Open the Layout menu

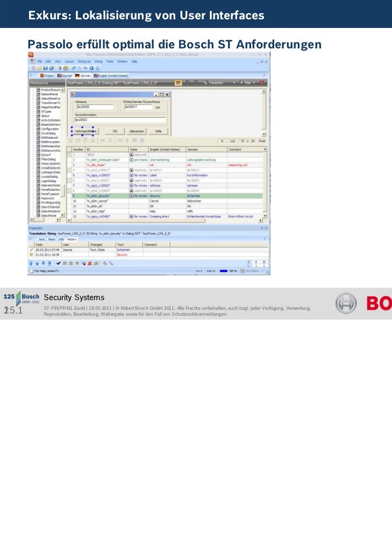tap(69, 61)
